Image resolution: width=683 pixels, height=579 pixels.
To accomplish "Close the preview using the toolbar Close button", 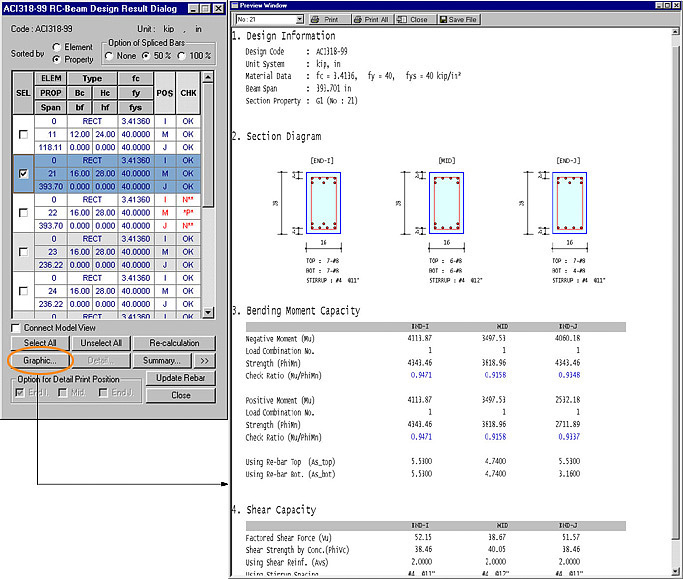I will click(x=414, y=19).
